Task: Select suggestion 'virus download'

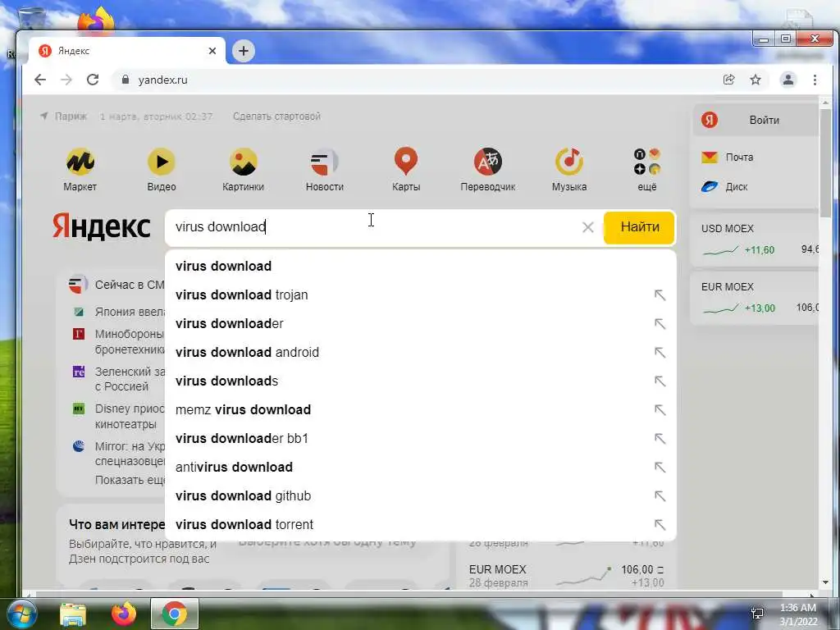Action: coord(421,267)
